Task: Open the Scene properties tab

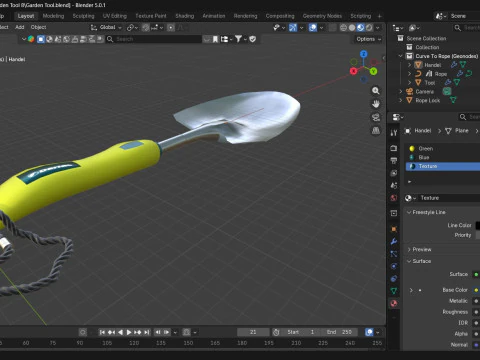Action: pyautogui.click(x=394, y=185)
